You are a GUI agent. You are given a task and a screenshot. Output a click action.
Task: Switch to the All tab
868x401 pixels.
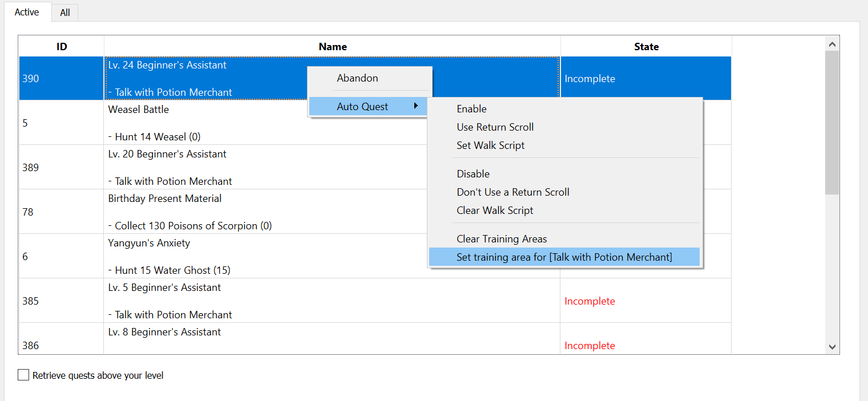click(65, 13)
